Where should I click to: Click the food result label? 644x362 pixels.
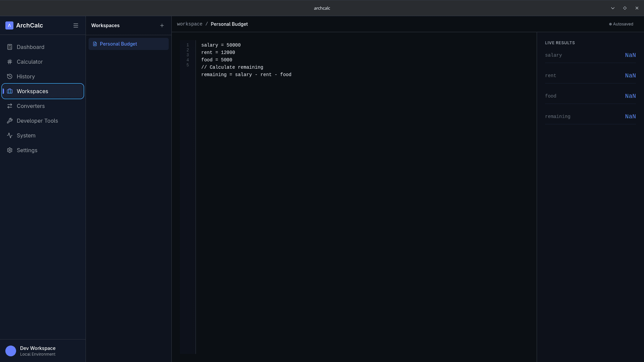point(550,96)
